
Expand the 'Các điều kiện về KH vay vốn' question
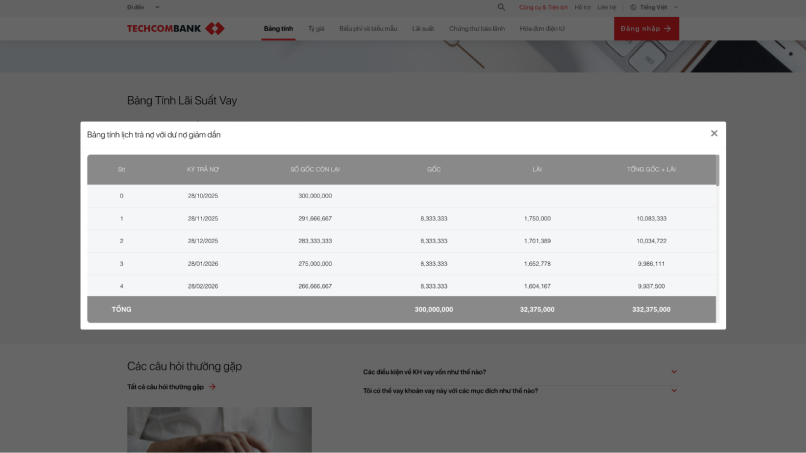(674, 372)
